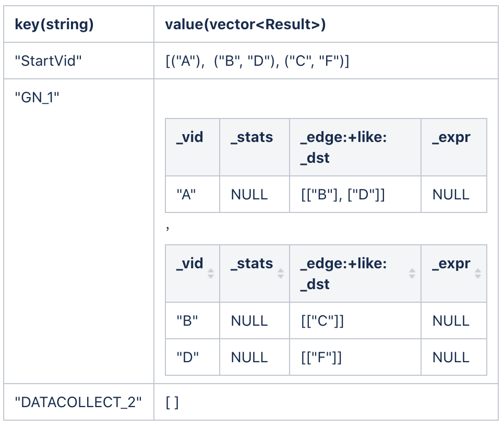
Task: Sort by _edge:+like:_dst in second table
Action: (412, 274)
